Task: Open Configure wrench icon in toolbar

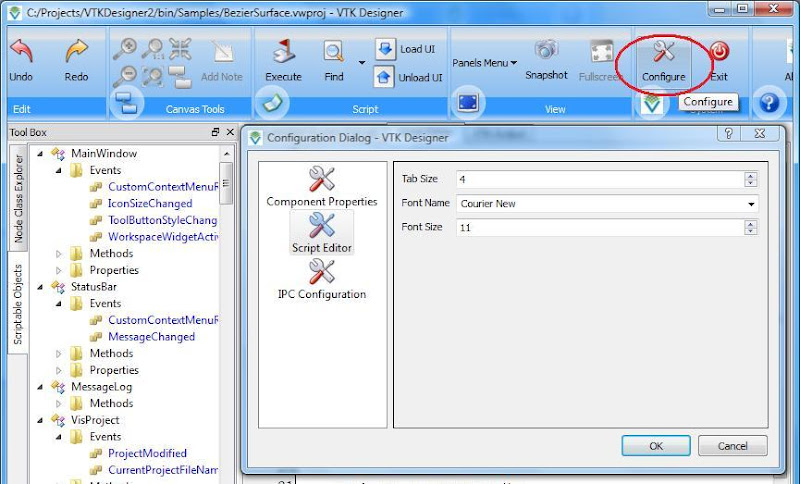Action: point(664,52)
